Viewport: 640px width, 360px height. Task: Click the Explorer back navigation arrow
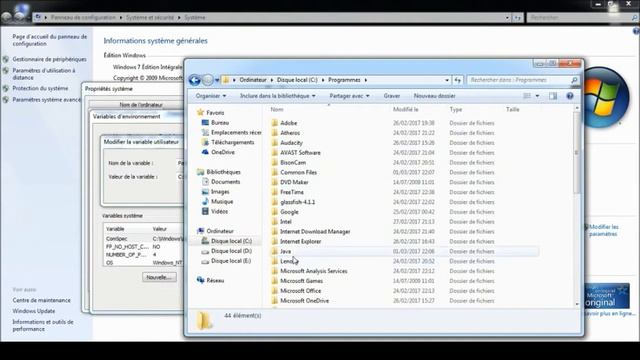click(194, 80)
